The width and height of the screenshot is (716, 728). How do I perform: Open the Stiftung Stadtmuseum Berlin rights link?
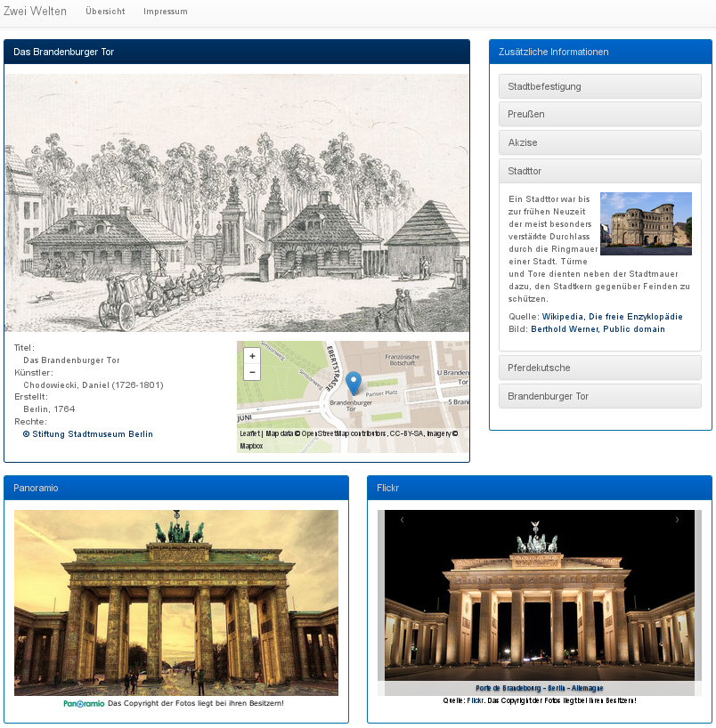[x=88, y=434]
